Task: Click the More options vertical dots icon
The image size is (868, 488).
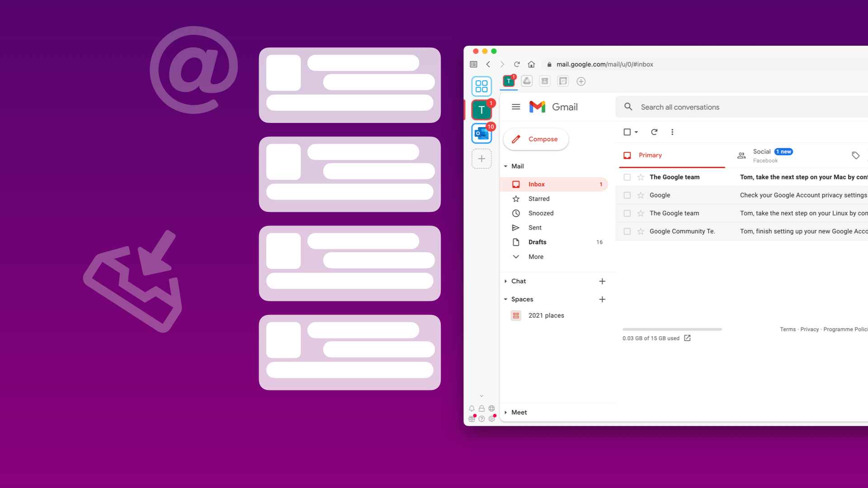Action: pyautogui.click(x=672, y=131)
